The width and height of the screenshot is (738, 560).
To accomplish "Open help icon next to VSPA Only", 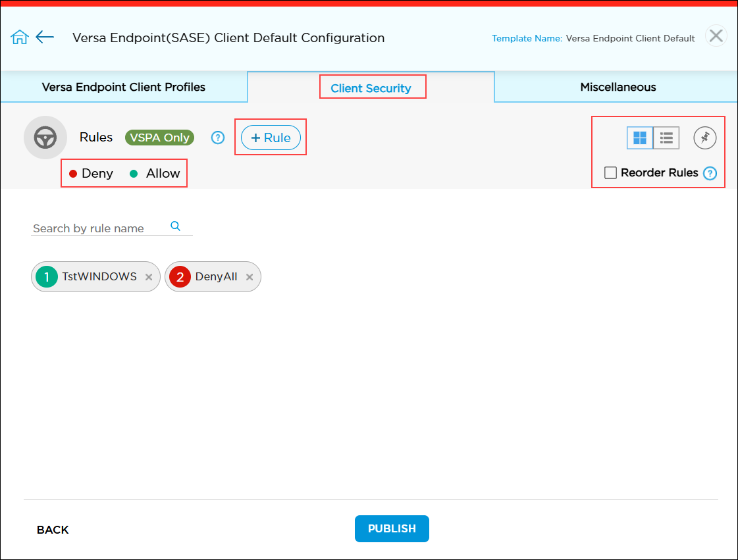I will tap(218, 138).
